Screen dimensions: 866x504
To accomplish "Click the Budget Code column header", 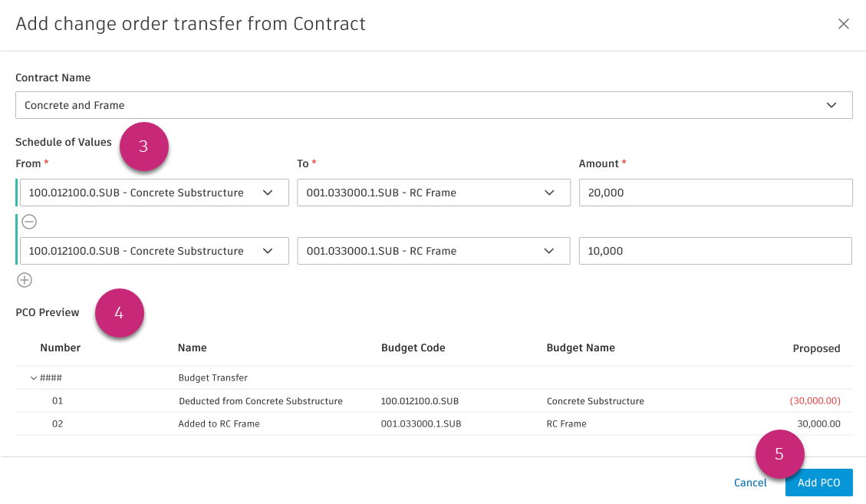I will pyautogui.click(x=413, y=348).
